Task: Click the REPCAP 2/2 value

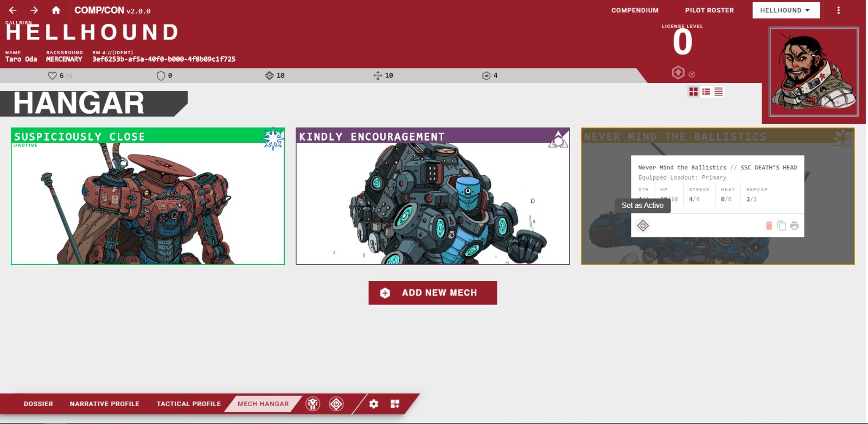Action: [x=752, y=199]
